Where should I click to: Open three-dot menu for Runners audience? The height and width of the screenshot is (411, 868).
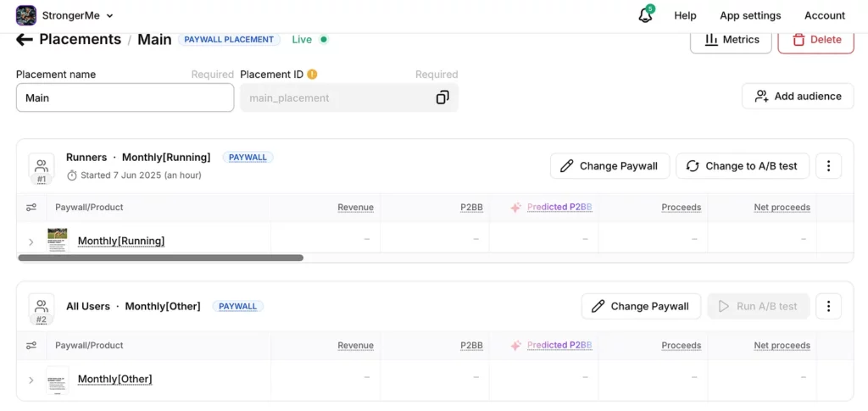[828, 166]
